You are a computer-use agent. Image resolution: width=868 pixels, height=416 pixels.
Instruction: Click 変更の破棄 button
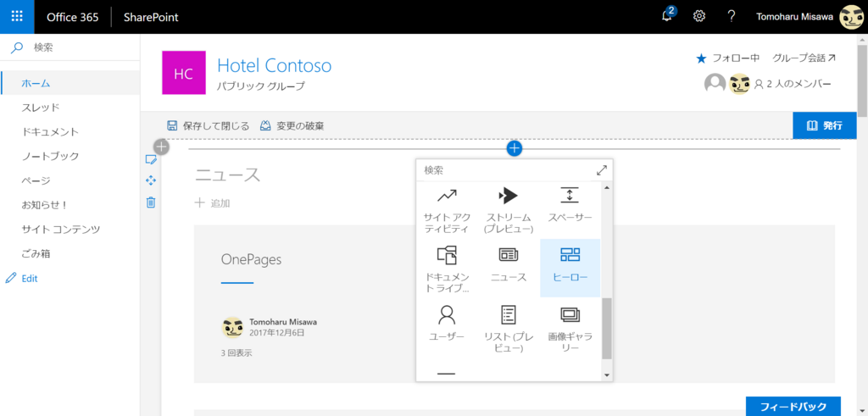click(x=292, y=125)
